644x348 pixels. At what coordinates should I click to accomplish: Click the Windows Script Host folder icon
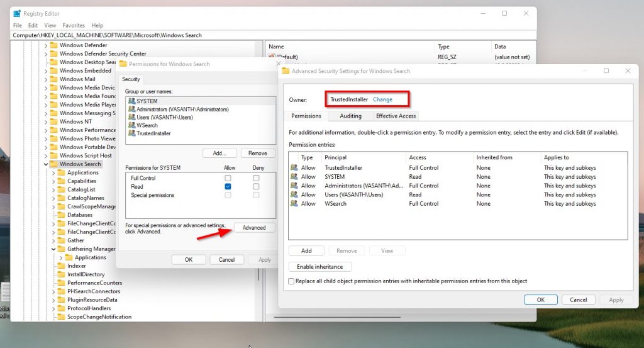pos(54,155)
